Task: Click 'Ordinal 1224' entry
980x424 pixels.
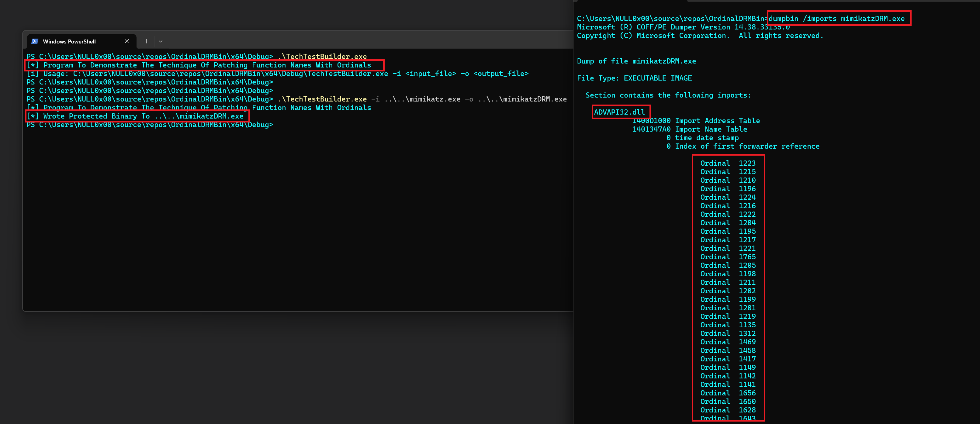Action: click(728, 197)
